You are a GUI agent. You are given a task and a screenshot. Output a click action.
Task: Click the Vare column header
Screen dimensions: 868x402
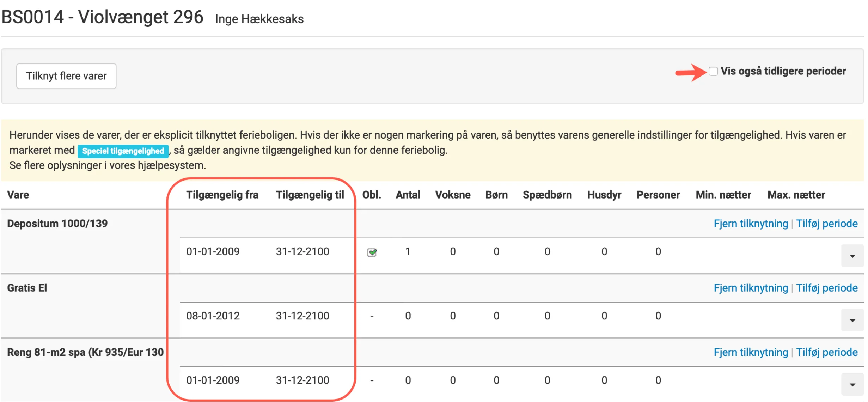[18, 195]
